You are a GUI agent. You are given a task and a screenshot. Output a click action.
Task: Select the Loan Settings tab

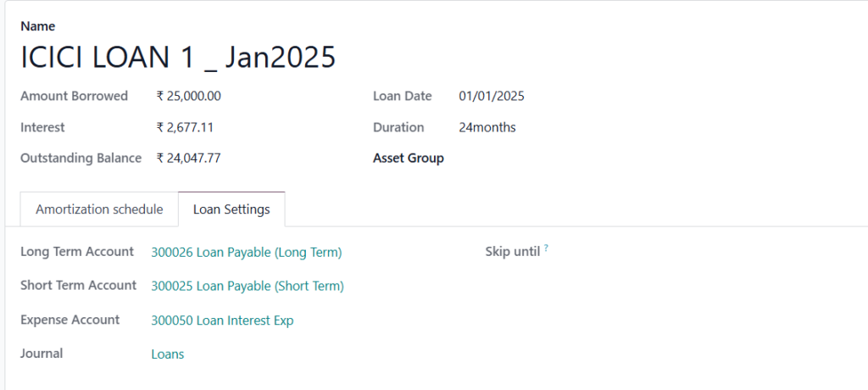231,209
